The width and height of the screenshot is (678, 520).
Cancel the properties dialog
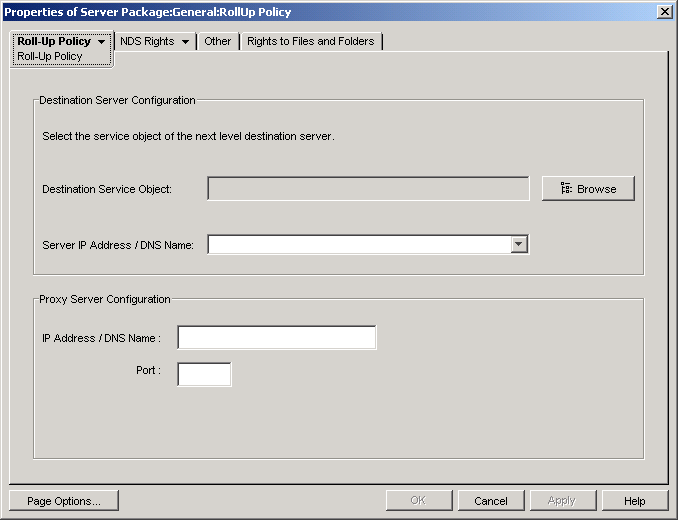(x=491, y=501)
